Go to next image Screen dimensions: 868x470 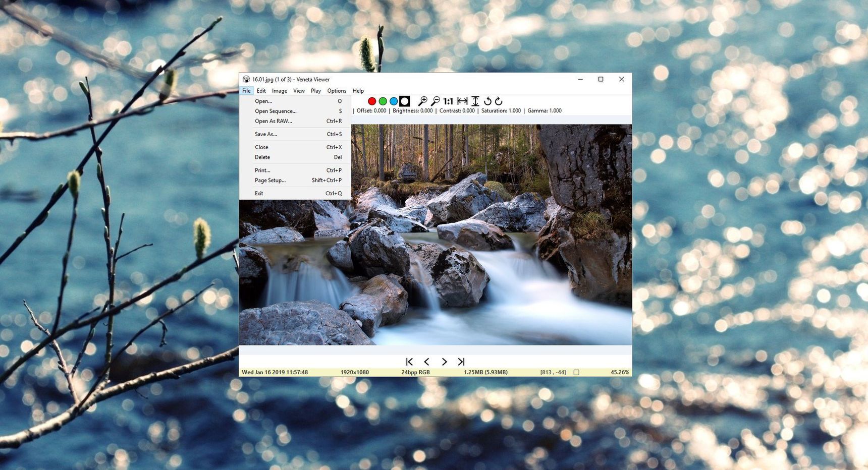[x=444, y=362]
